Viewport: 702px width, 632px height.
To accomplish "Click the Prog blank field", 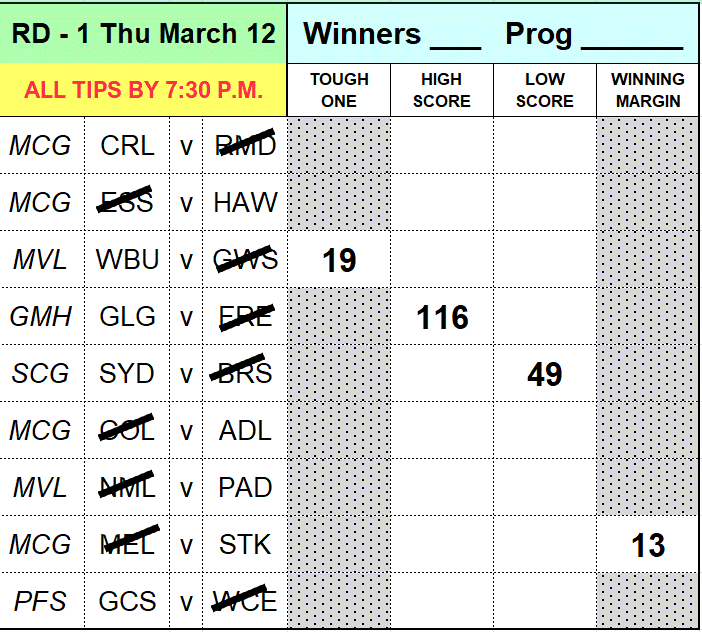I will (x=630, y=35).
